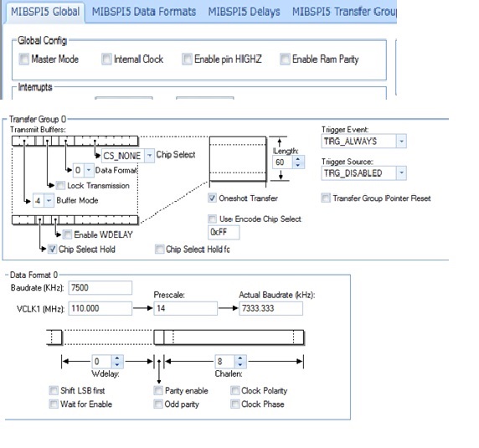Open the Trigger Event dropdown
Image resolution: width=479 pixels, height=448 pixels.
click(401, 141)
